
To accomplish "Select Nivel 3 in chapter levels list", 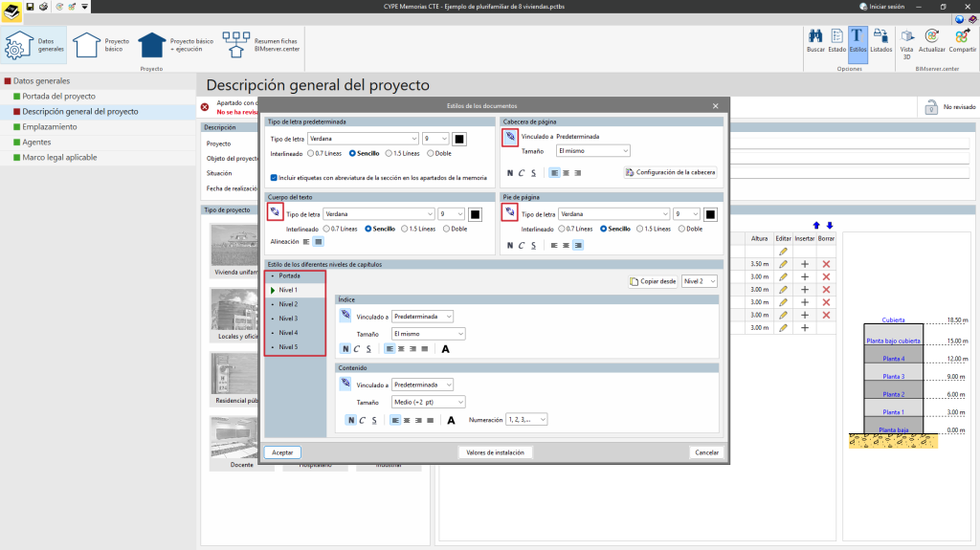I will click(x=295, y=319).
